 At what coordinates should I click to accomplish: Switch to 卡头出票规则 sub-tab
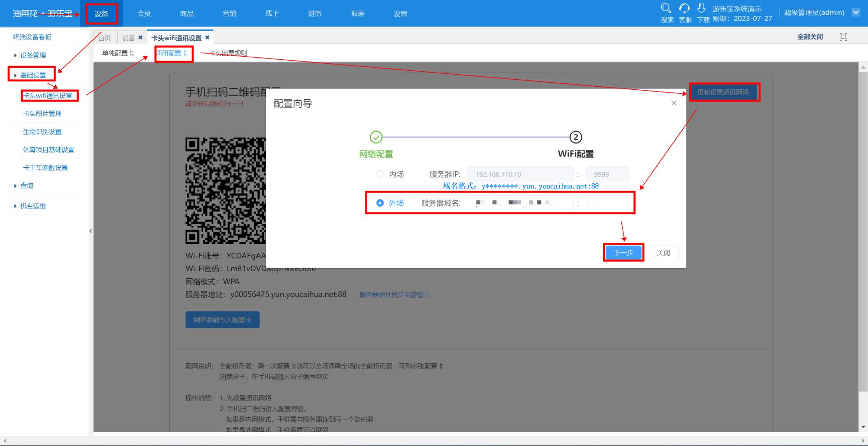(228, 53)
